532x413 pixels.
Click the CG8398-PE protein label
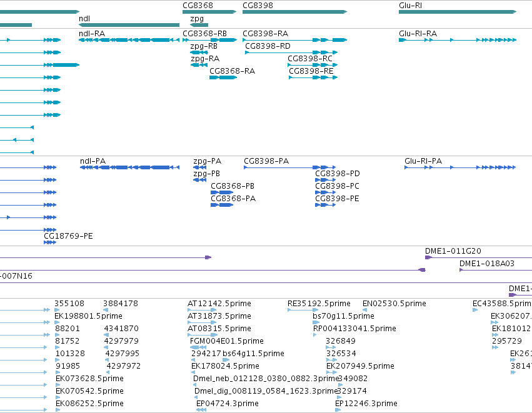tap(337, 199)
